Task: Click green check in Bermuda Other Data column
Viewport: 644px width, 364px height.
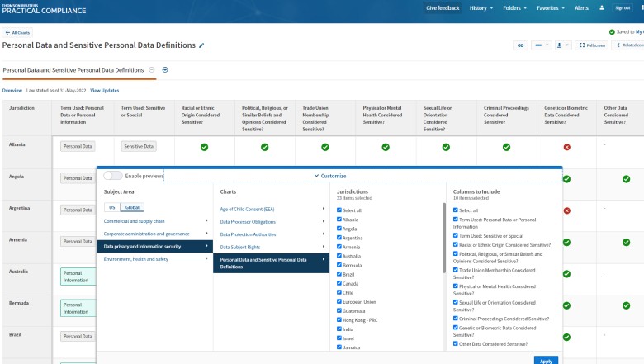Action: 626,305
